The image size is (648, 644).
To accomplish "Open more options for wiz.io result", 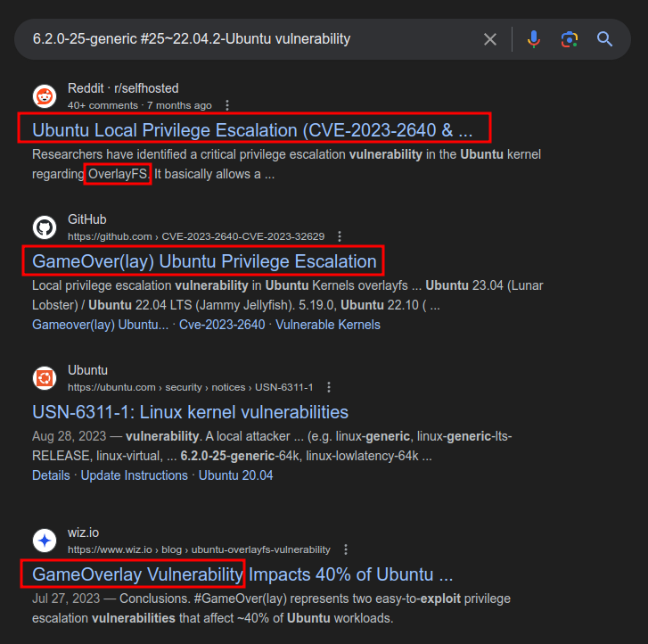I will point(346,549).
